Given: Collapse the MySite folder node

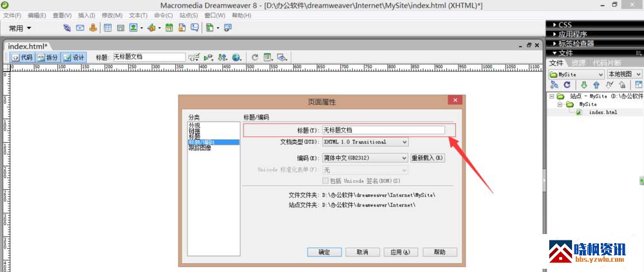Looking at the screenshot, I should click(x=561, y=104).
